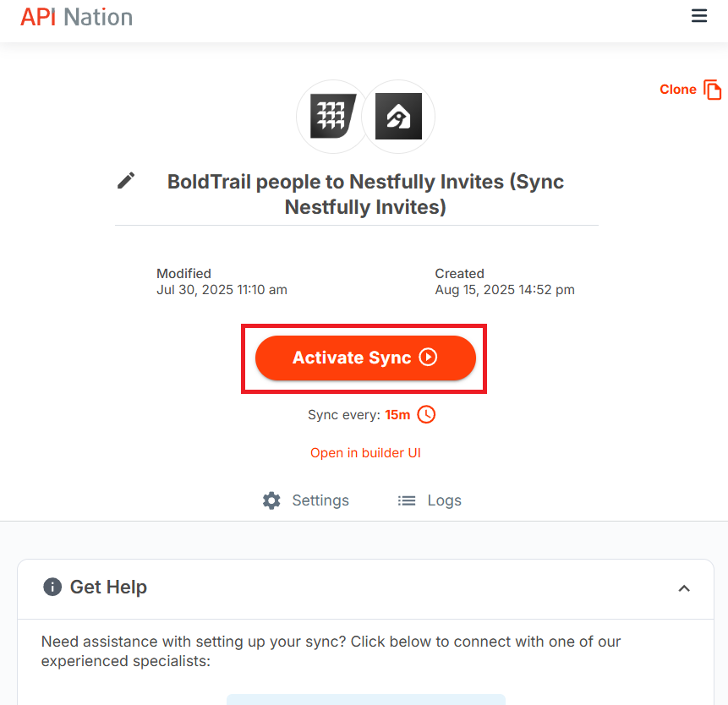The width and height of the screenshot is (728, 705).
Task: Click the Settings gear icon
Action: pos(271,500)
